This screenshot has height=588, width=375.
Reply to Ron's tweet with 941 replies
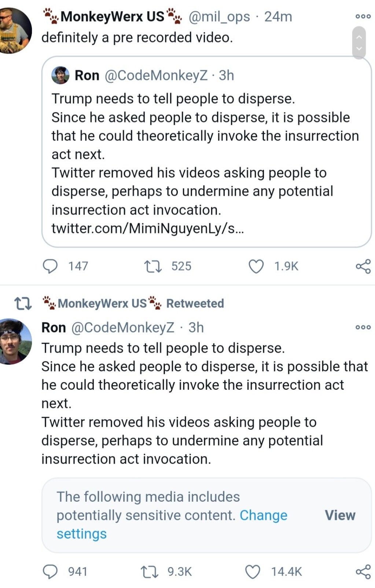(51, 571)
